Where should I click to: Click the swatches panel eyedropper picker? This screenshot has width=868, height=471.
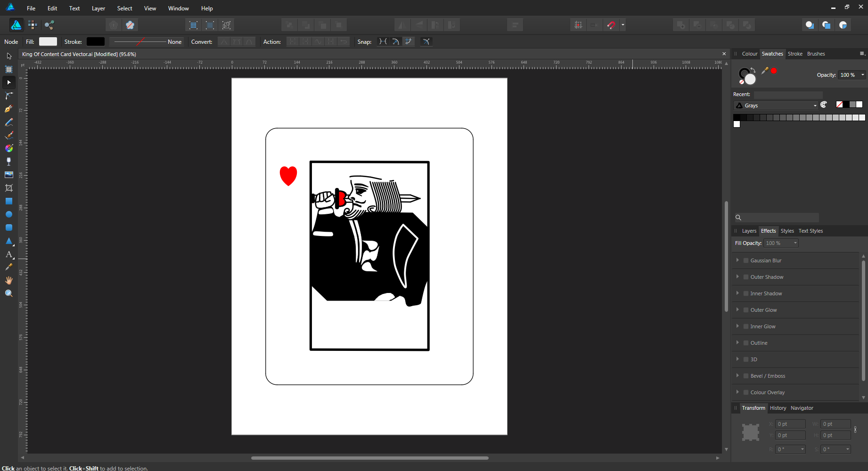tap(765, 71)
